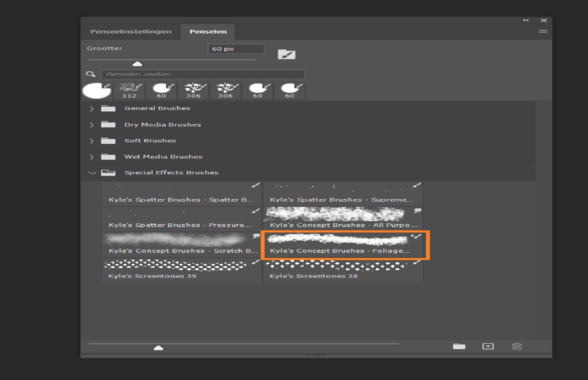Choose Kyle's Concept Brushes - All Purpo... brush

click(343, 219)
